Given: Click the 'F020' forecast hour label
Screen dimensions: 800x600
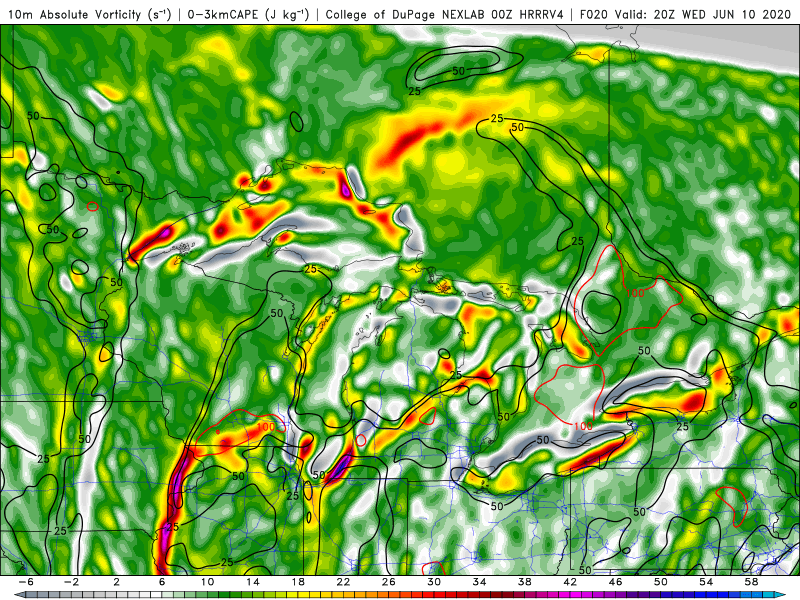Looking at the screenshot, I should coord(594,14).
